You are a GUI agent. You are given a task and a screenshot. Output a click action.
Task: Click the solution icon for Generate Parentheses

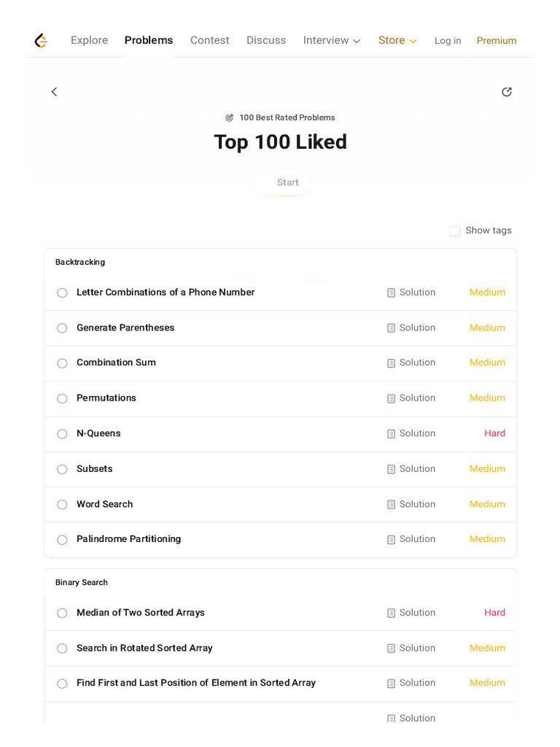[391, 328]
